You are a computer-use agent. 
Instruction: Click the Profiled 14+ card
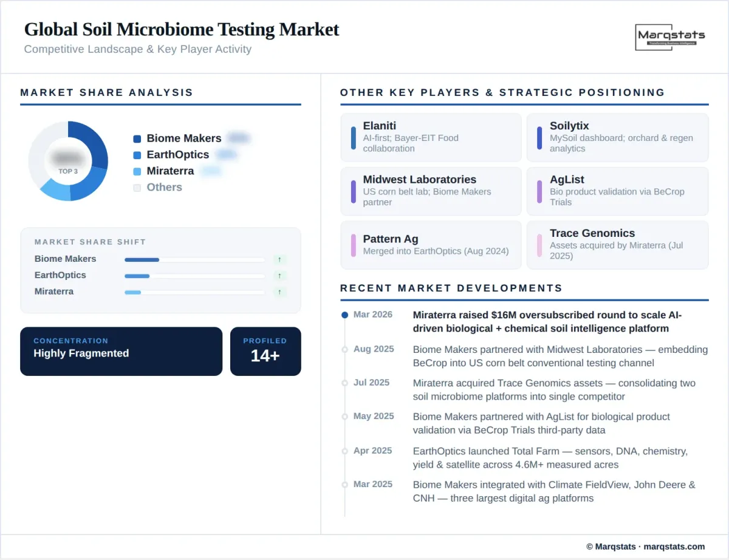[x=265, y=351]
